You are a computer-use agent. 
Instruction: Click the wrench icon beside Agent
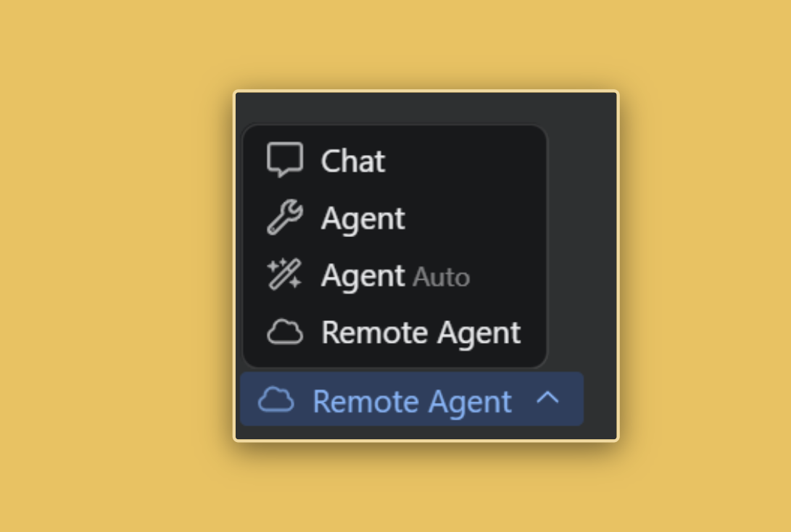(x=285, y=217)
